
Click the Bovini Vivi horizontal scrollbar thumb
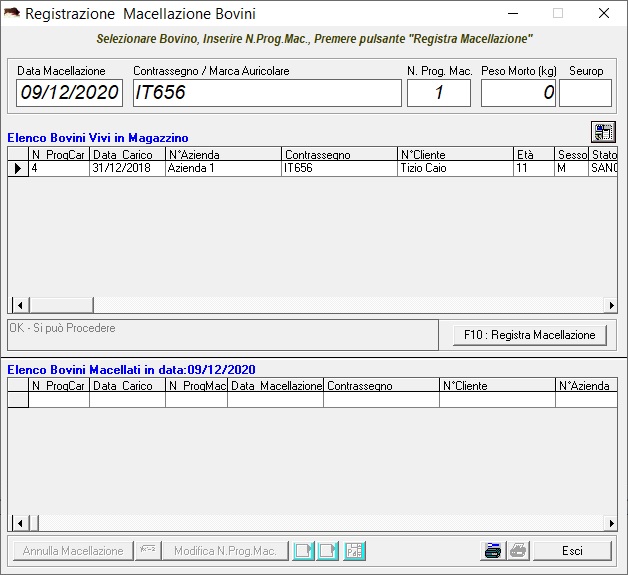coord(61,305)
